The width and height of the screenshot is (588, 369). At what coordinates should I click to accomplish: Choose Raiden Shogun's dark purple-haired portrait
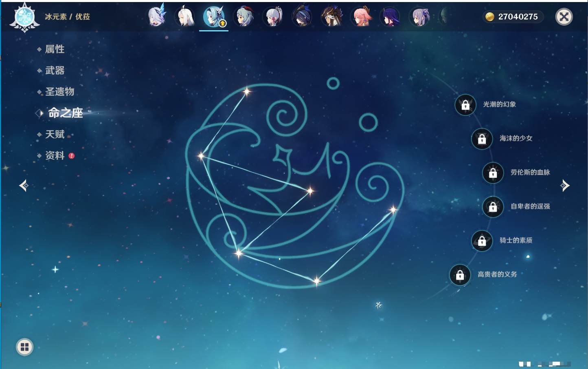coord(391,17)
